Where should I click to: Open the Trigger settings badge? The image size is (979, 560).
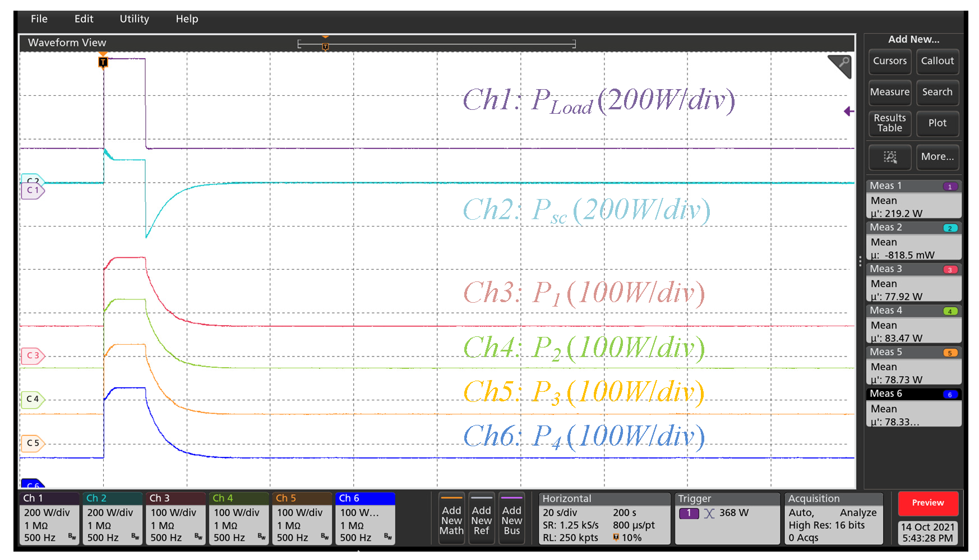(x=727, y=519)
